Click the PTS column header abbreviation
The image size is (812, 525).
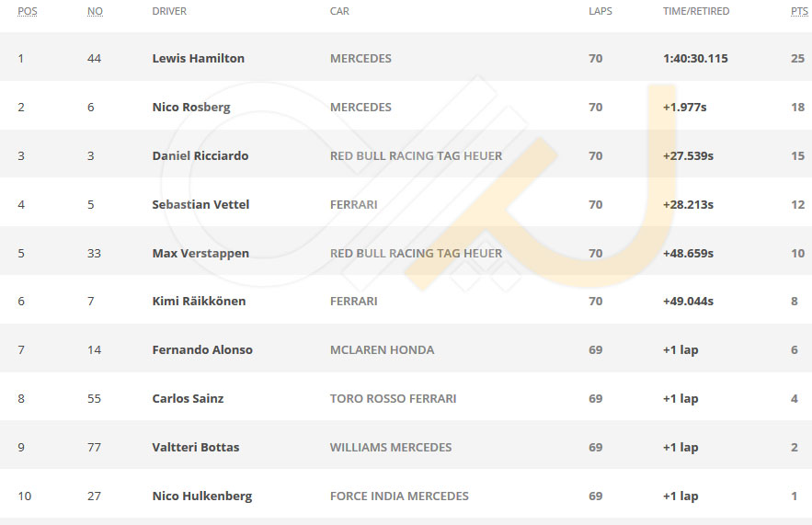click(799, 11)
